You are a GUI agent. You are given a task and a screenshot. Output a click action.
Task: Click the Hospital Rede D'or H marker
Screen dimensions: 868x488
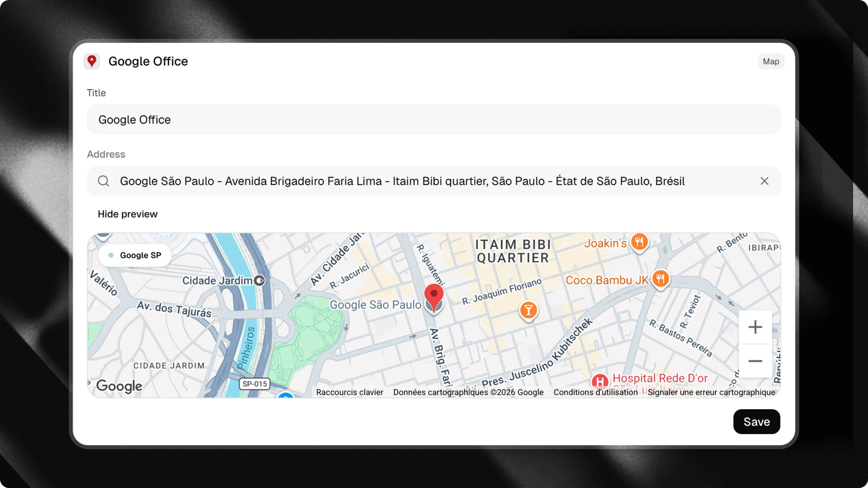click(600, 381)
